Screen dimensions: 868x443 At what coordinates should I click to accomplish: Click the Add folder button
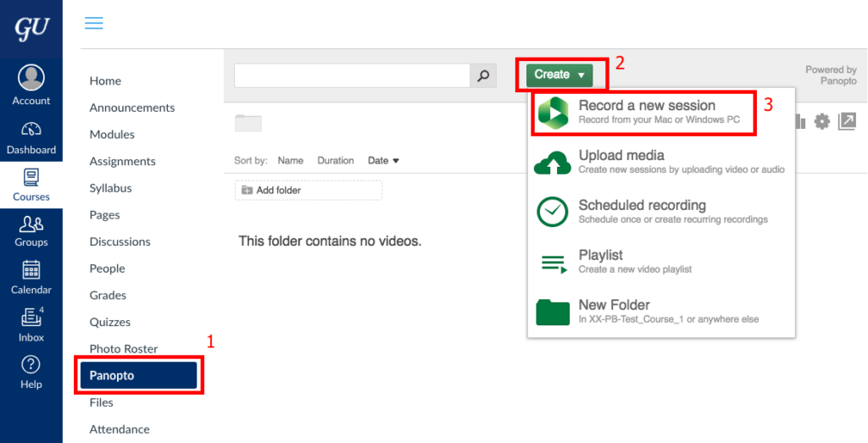coord(308,191)
